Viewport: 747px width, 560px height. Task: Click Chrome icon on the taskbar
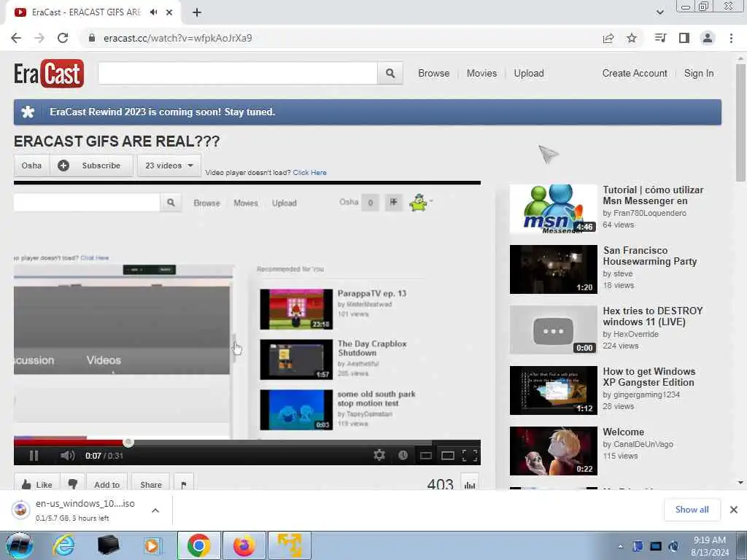(198, 545)
